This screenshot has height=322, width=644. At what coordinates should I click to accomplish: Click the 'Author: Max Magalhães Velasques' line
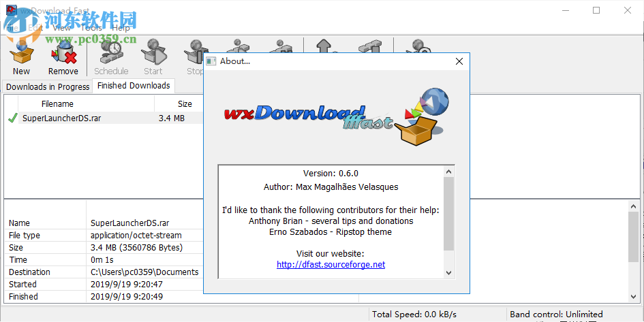331,187
